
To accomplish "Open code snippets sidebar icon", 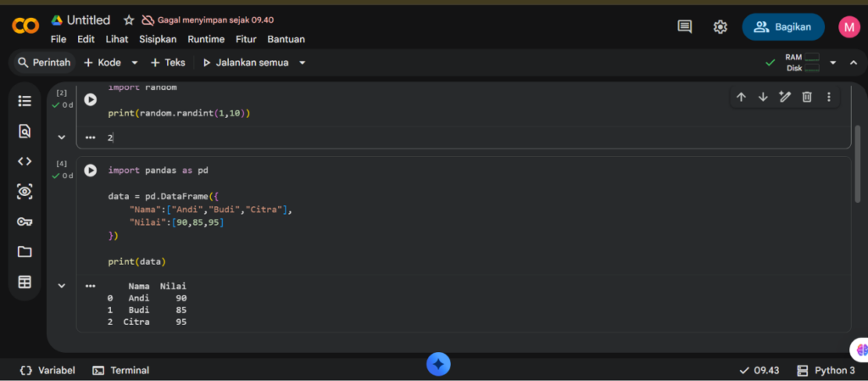I will point(25,161).
